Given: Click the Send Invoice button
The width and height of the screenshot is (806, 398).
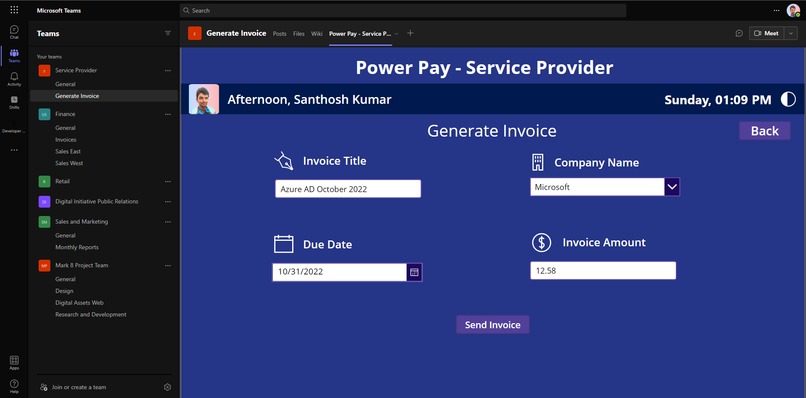Looking at the screenshot, I should point(492,324).
